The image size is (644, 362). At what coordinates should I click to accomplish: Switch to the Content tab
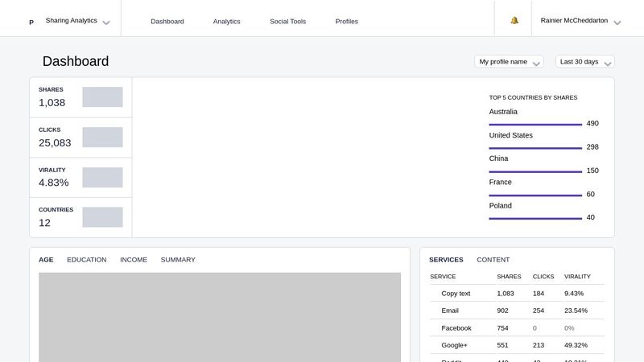point(493,260)
